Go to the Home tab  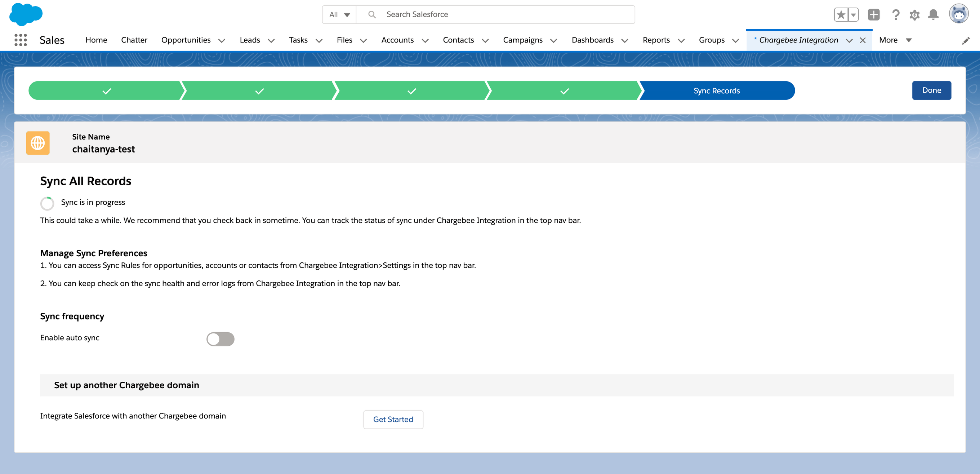[96, 40]
